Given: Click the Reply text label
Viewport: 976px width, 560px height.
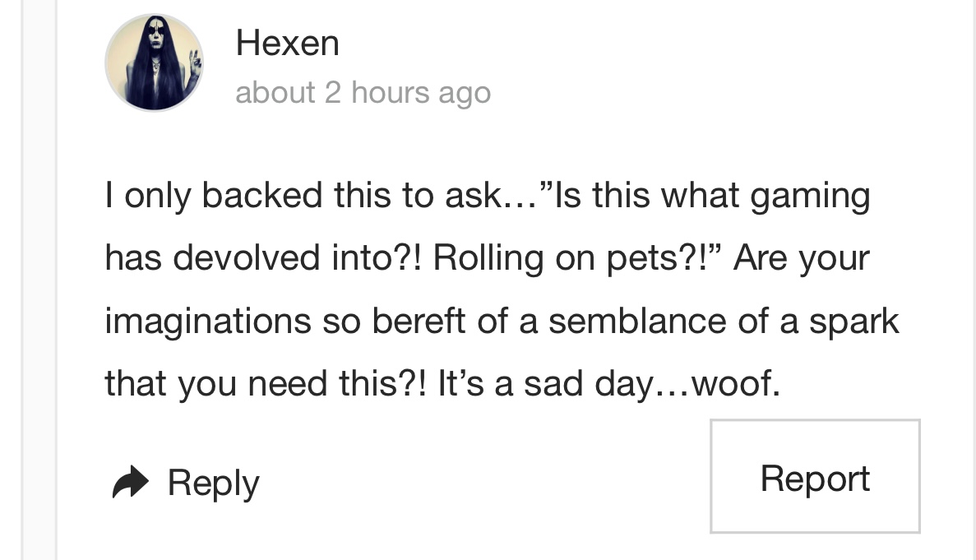Looking at the screenshot, I should (x=213, y=483).
